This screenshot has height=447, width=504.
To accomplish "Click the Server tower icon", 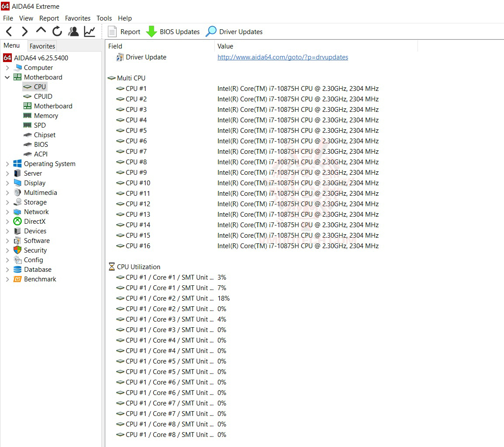I will pos(17,173).
